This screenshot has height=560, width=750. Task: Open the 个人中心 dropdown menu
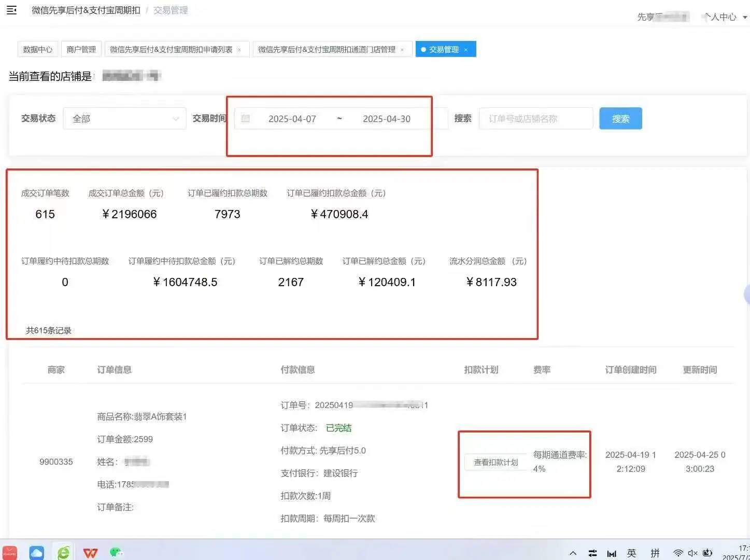(x=725, y=17)
